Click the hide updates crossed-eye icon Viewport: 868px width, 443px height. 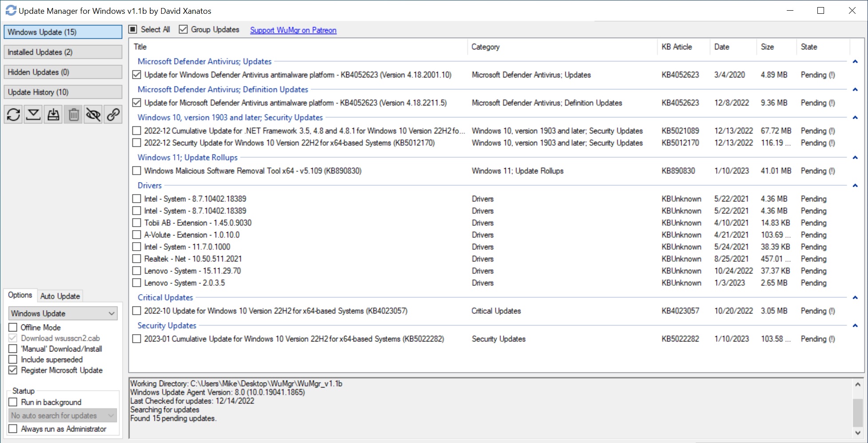click(93, 115)
